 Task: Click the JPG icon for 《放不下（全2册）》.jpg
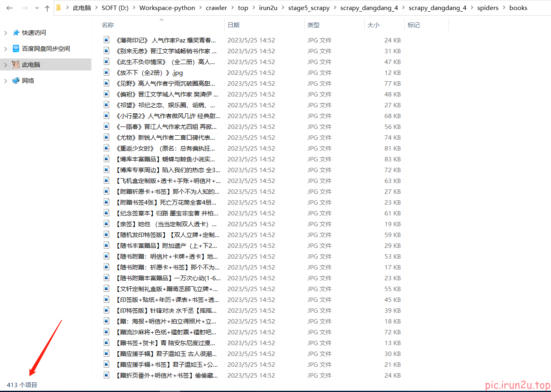pyautogui.click(x=107, y=72)
